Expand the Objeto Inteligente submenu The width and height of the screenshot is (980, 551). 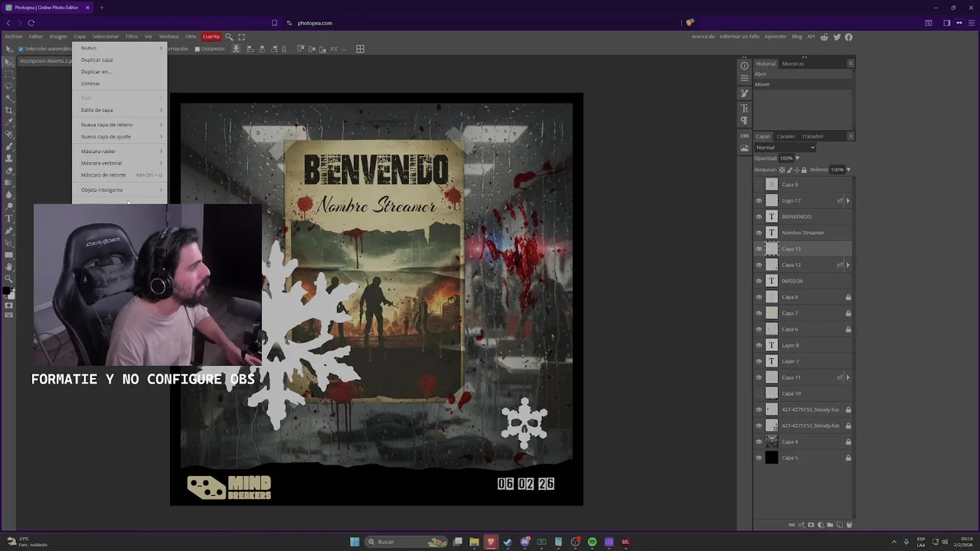[119, 190]
